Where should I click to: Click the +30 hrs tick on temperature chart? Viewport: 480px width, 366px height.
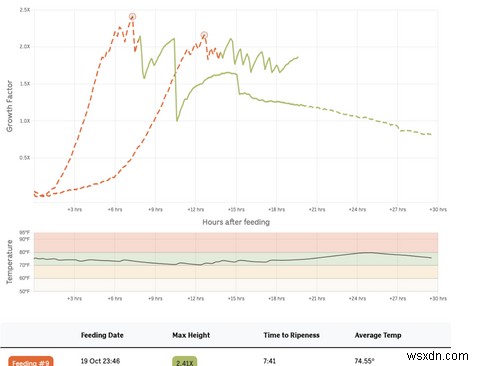click(x=438, y=298)
